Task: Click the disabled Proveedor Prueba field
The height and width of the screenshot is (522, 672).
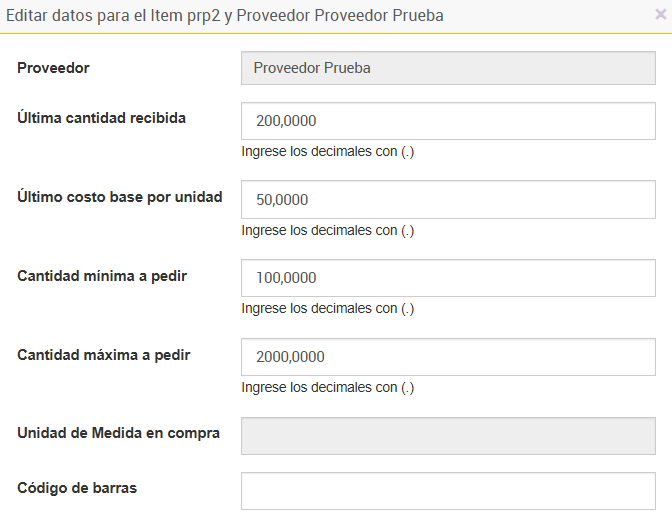Action: tap(448, 69)
